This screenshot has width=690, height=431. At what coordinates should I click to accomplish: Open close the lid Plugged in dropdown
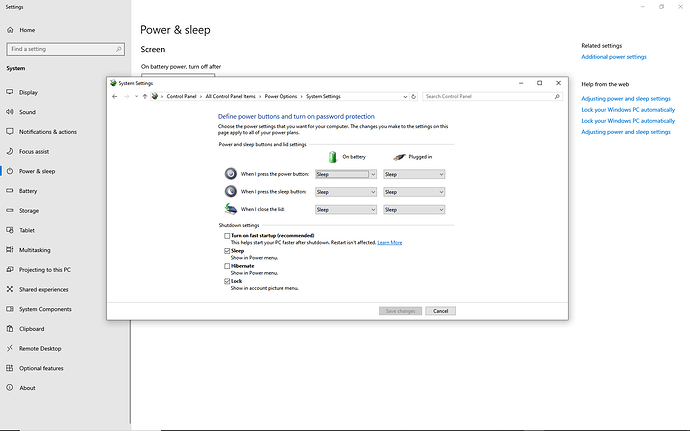(x=414, y=210)
